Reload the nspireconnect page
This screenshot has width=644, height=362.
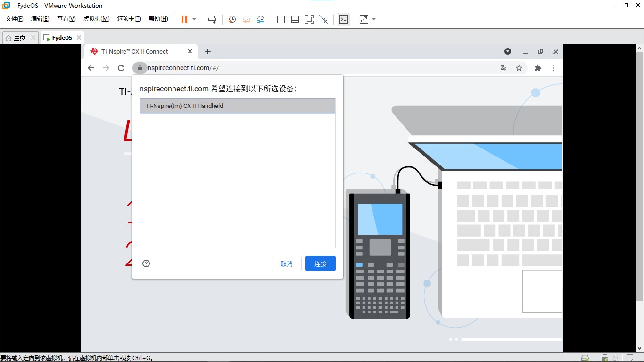[121, 68]
